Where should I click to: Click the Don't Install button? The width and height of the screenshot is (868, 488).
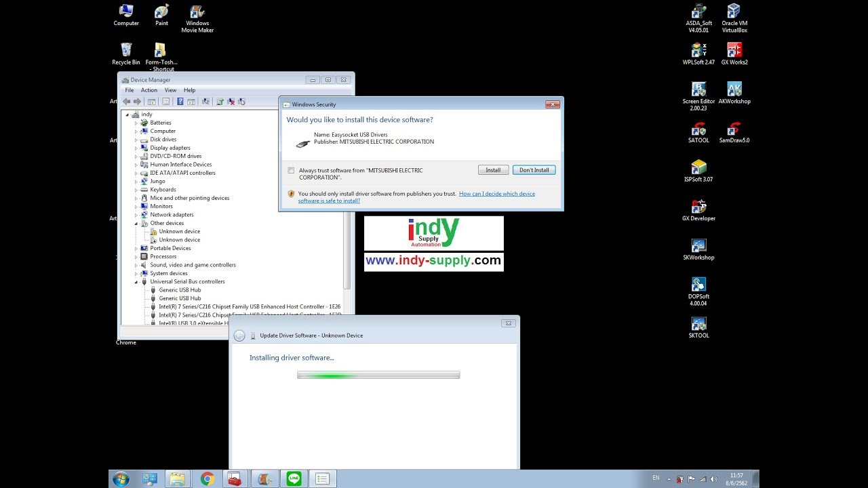tap(534, 170)
